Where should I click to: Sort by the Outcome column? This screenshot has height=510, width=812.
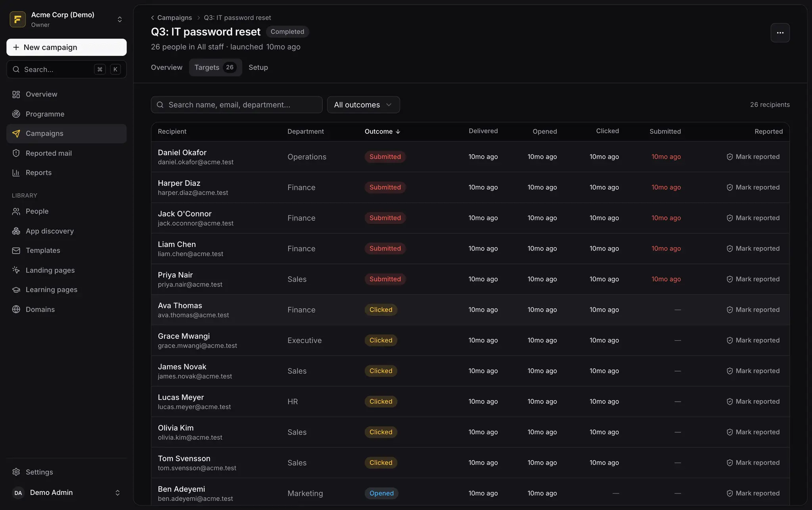tap(382, 132)
